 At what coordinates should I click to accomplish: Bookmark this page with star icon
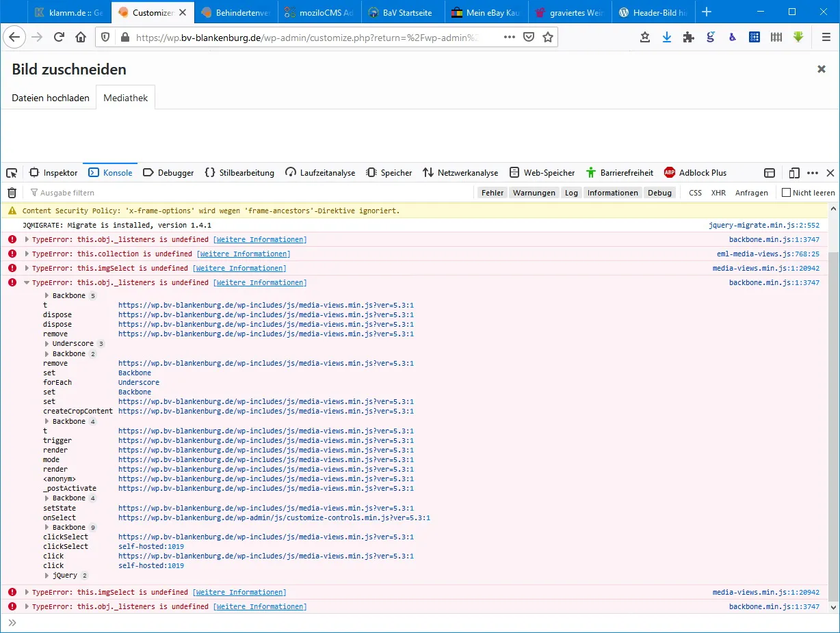(548, 37)
